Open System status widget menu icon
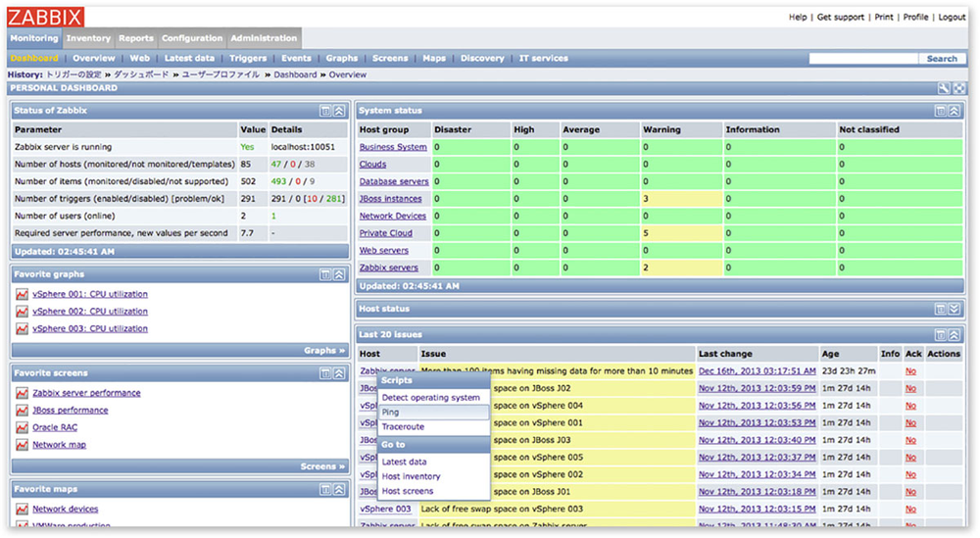980x538 pixels. [940, 111]
